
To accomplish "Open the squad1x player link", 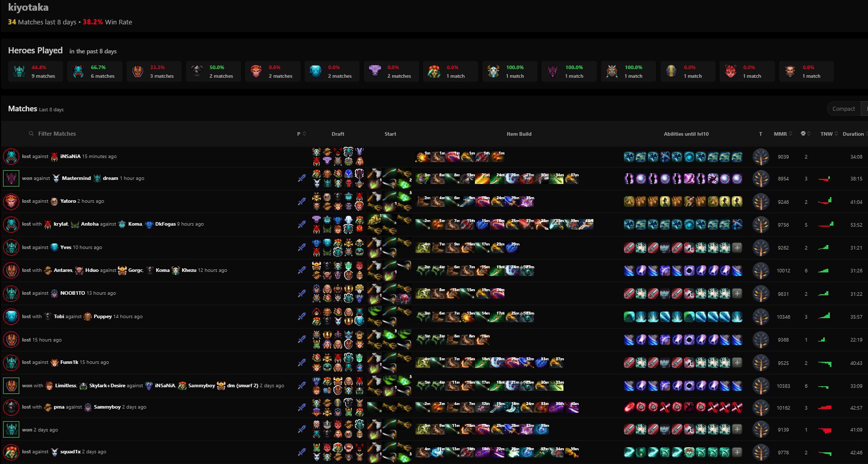I will click(x=70, y=452).
